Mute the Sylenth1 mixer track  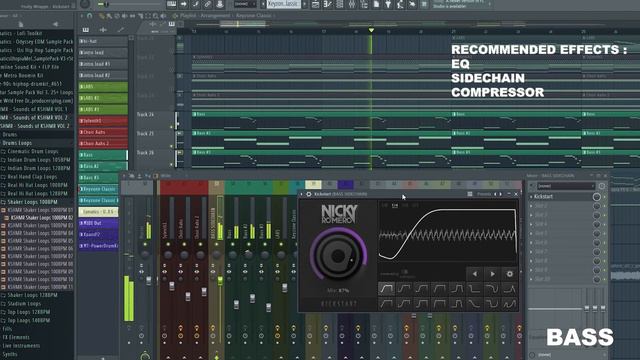pyautogui.click(x=168, y=244)
